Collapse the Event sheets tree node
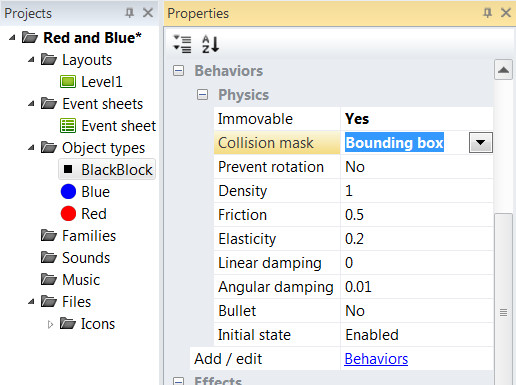Image resolution: width=516 pixels, height=385 pixels. pyautogui.click(x=31, y=104)
